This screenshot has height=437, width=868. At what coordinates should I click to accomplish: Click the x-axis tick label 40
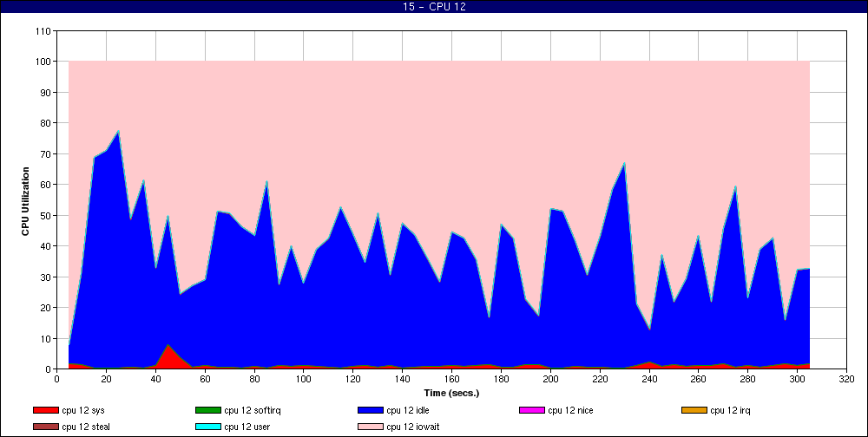155,379
